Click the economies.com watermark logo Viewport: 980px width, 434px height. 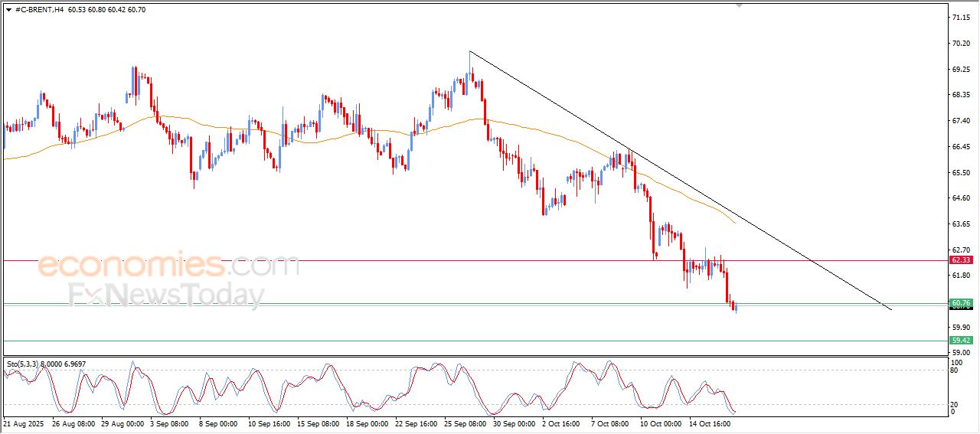coord(168,266)
